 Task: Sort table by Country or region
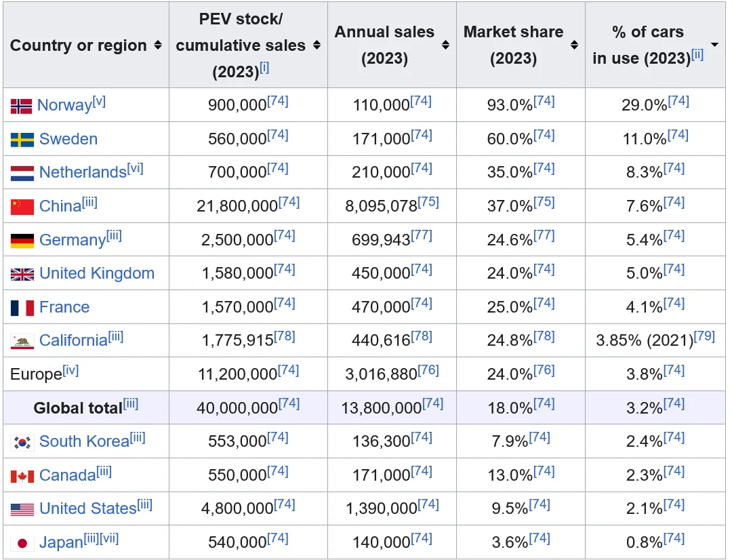tap(158, 45)
